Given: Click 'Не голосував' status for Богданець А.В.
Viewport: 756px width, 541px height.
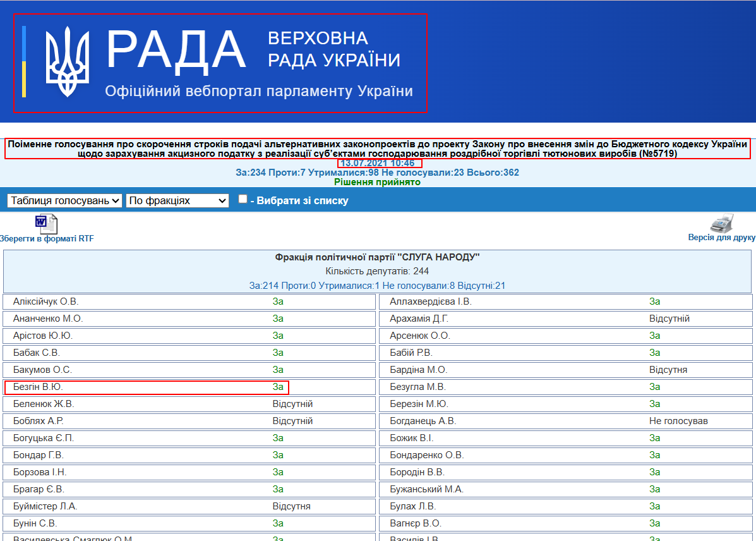Looking at the screenshot, I should click(678, 421).
